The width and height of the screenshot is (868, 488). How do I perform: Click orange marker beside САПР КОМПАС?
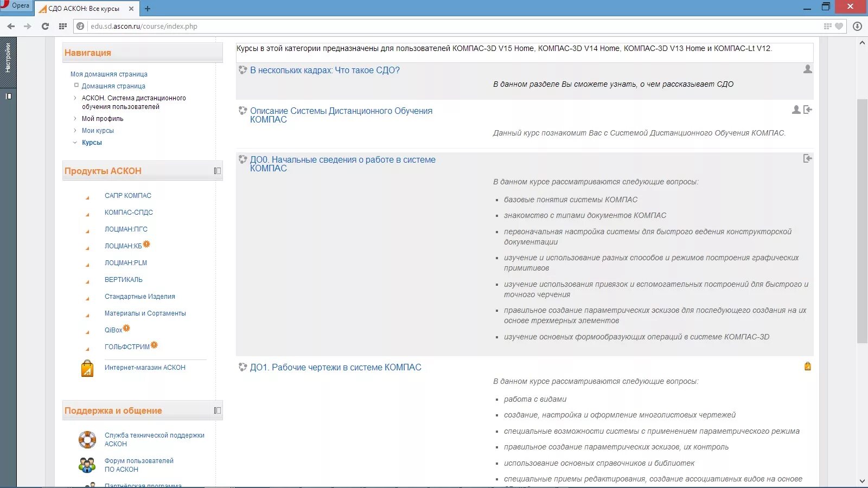point(87,198)
